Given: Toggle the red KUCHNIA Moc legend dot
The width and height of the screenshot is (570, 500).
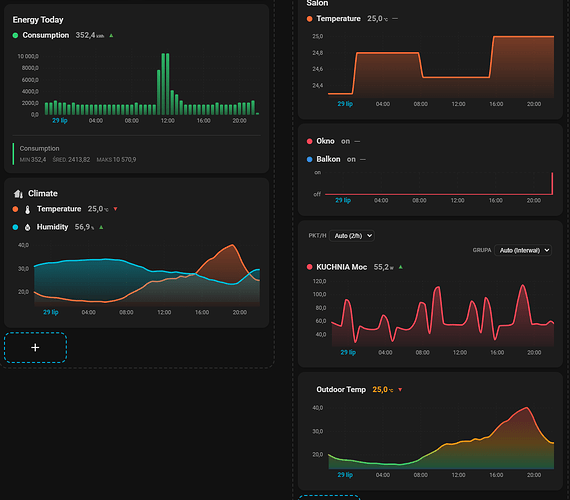Looking at the screenshot, I should [309, 267].
